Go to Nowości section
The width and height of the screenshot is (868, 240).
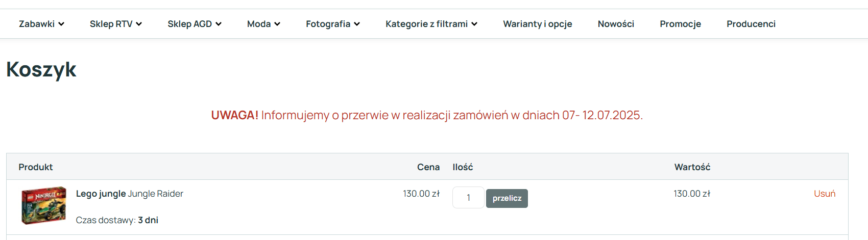[x=616, y=24]
